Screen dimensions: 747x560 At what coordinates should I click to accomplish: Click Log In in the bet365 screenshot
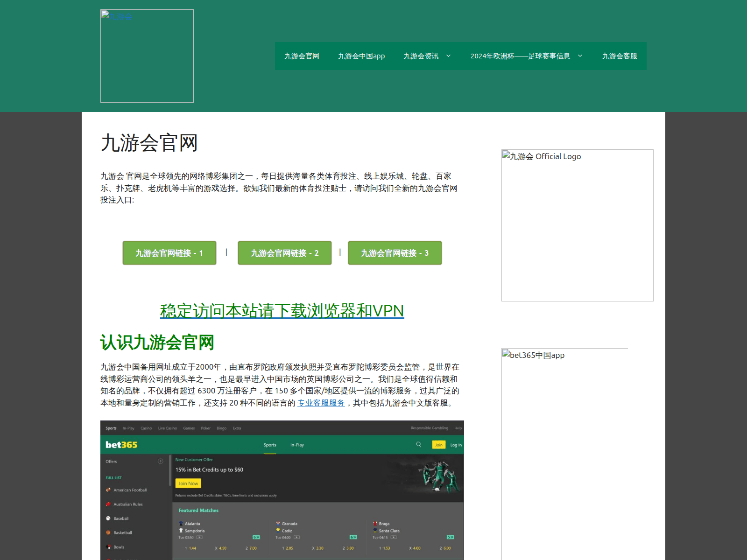pyautogui.click(x=456, y=445)
